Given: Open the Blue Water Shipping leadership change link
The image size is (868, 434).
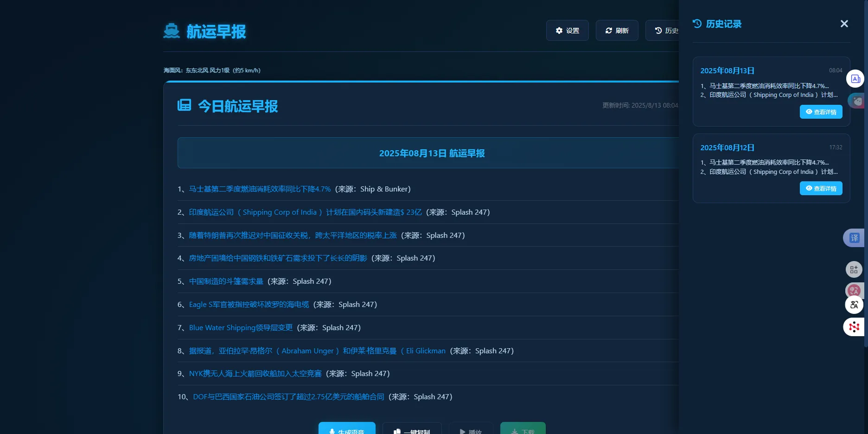Looking at the screenshot, I should (241, 328).
